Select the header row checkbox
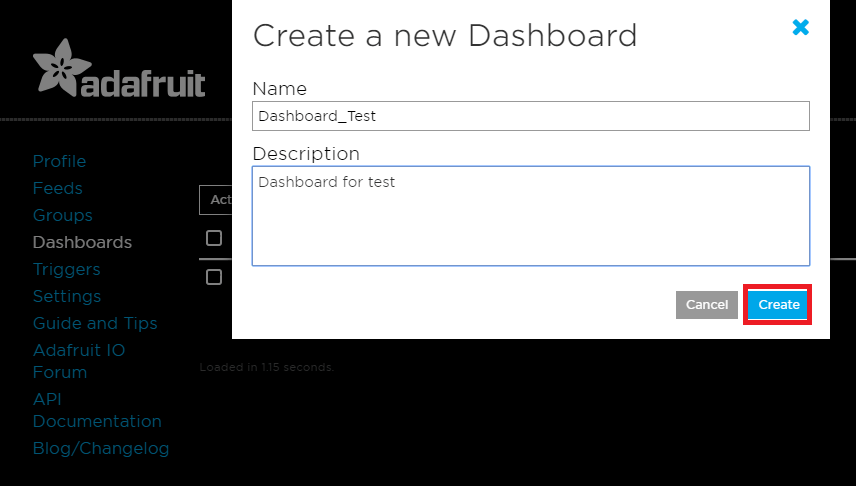The image size is (856, 486). click(x=214, y=238)
